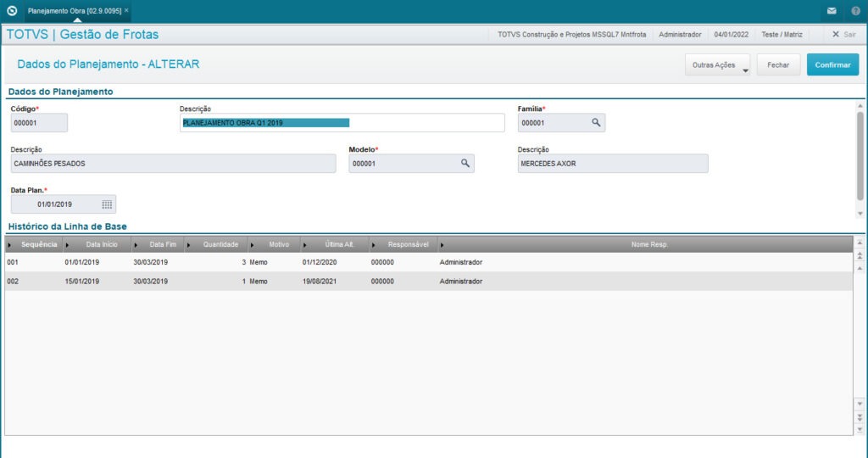Screen dimensions: 868x458
Task: Click the CAMINHÕES PESADOS description field
Action: click(x=173, y=164)
